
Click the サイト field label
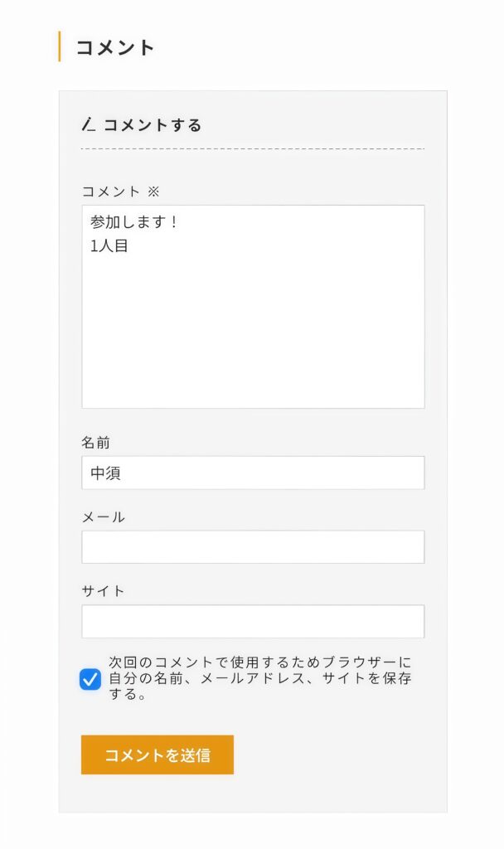tap(103, 591)
